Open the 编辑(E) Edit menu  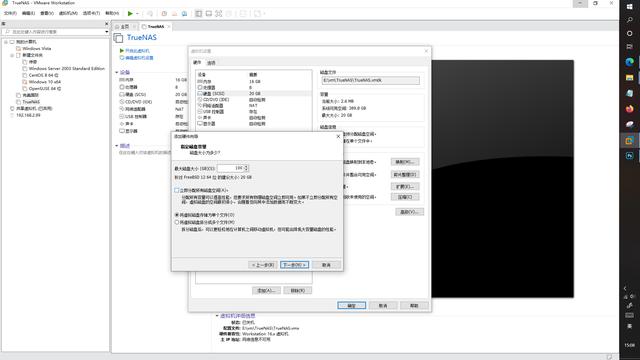(x=28, y=13)
